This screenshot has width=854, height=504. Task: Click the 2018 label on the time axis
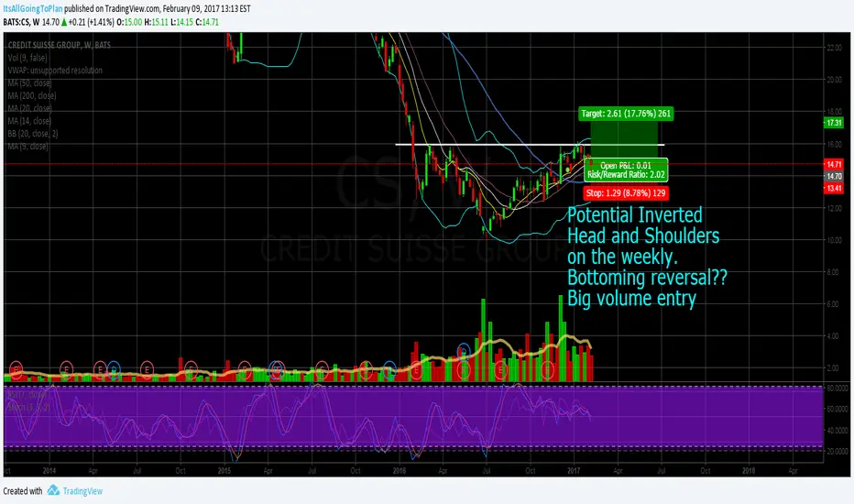pyautogui.click(x=749, y=470)
